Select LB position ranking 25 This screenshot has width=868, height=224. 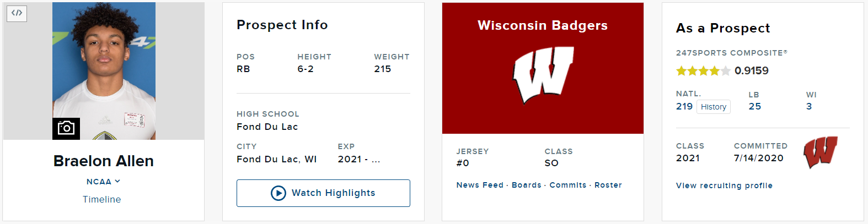755,106
